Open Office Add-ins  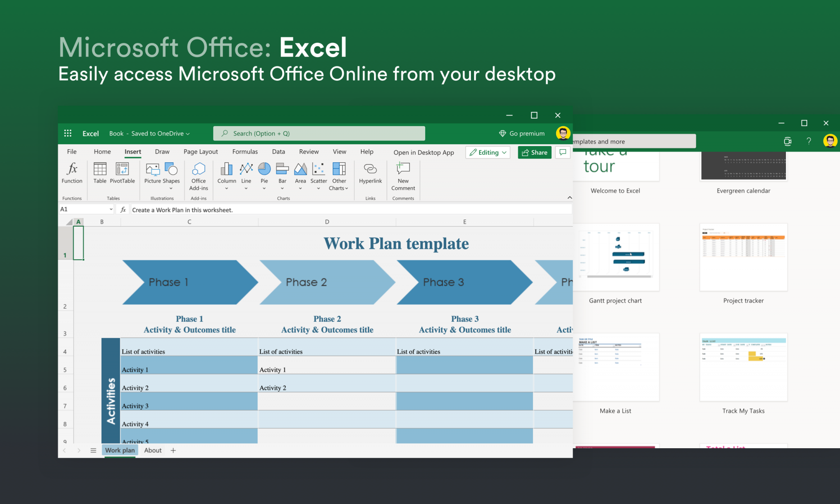coord(199,176)
